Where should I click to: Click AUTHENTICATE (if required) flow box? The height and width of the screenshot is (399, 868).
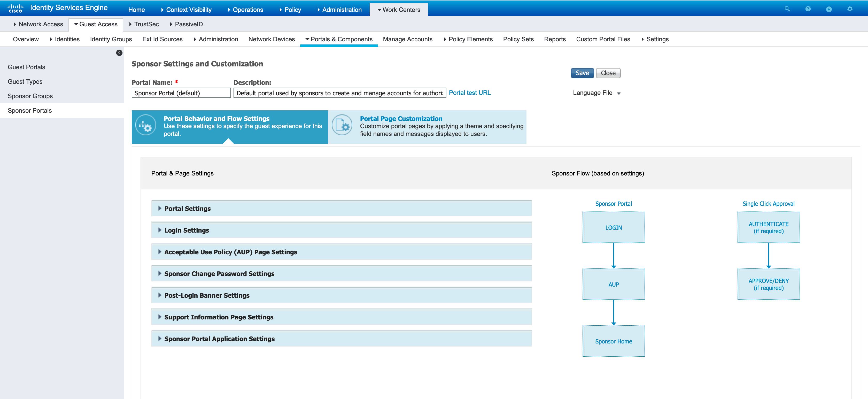[769, 227]
